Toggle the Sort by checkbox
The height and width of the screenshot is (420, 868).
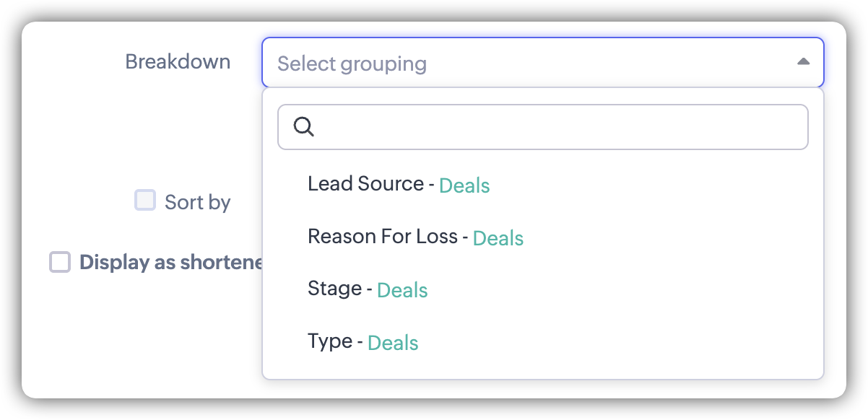(145, 201)
